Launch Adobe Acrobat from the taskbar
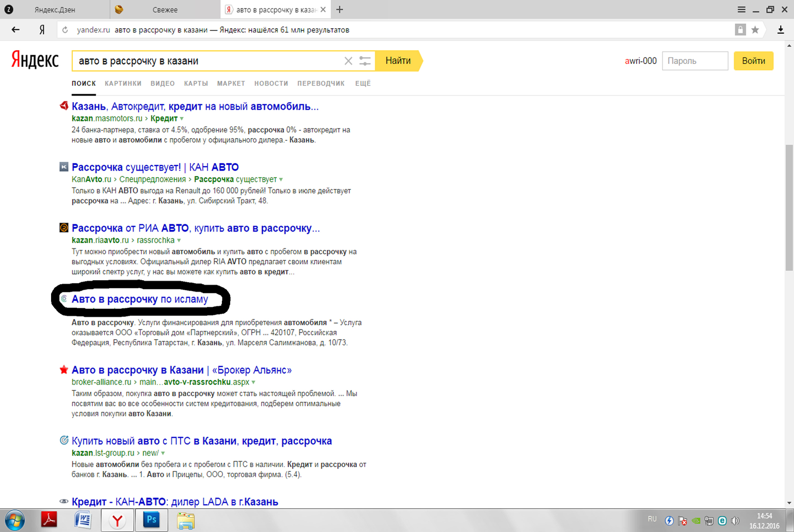Image resolution: width=794 pixels, height=532 pixels. pyautogui.click(x=49, y=521)
